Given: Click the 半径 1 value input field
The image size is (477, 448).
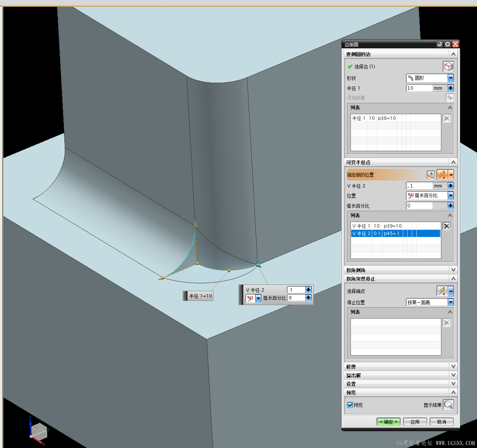Looking at the screenshot, I should click(419, 88).
